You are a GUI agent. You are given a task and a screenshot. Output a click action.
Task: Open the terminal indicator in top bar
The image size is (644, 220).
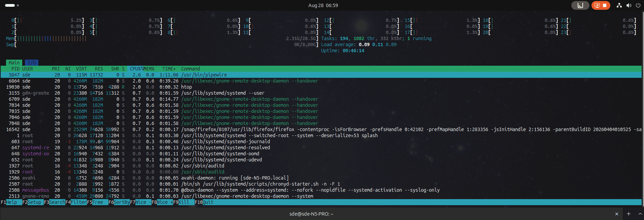pos(580,5)
